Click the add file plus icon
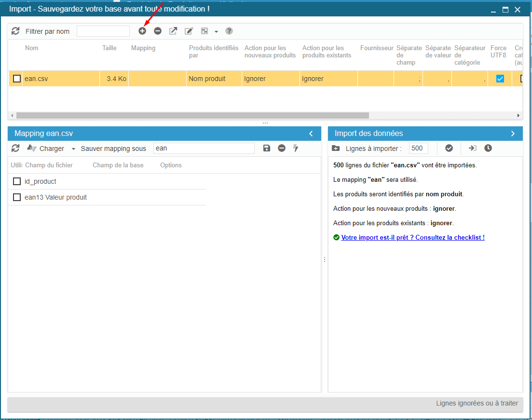The height and width of the screenshot is (420, 532). tap(142, 31)
